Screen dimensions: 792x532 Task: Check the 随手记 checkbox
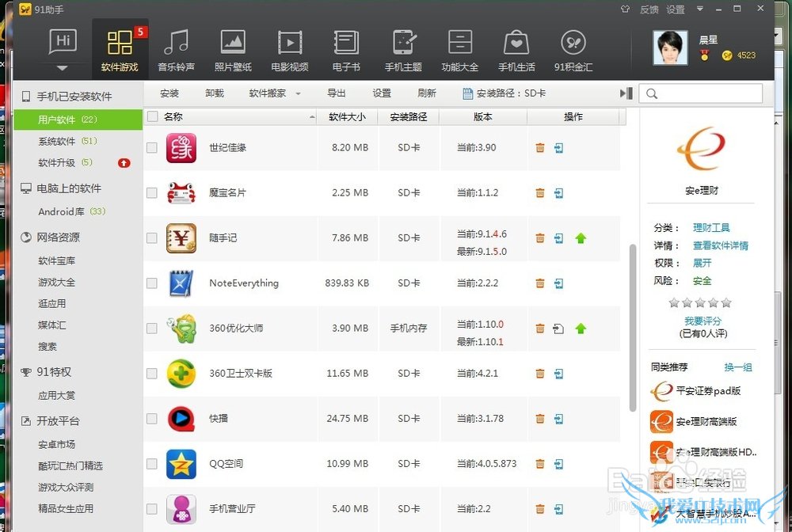(x=151, y=238)
